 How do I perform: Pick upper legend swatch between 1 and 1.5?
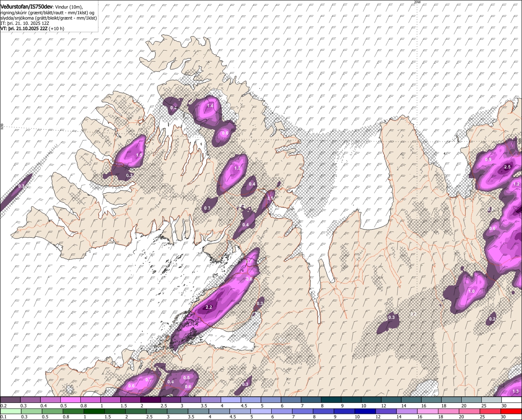tap(111, 400)
